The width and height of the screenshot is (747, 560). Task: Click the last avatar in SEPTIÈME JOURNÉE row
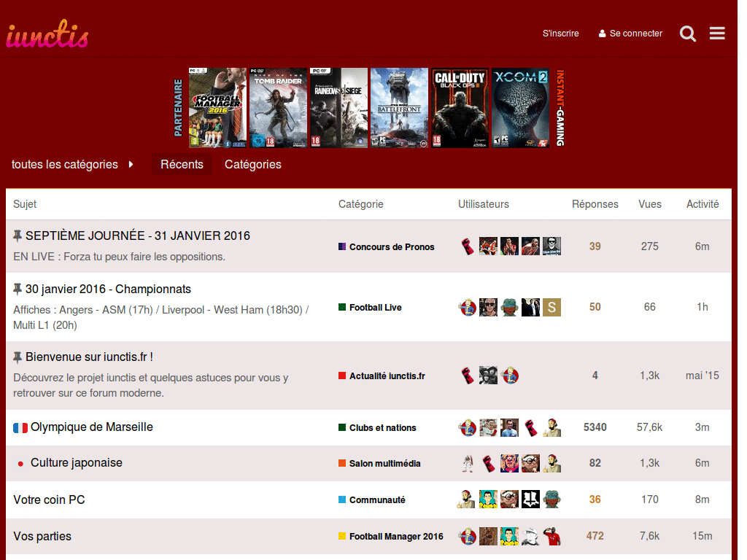551,246
